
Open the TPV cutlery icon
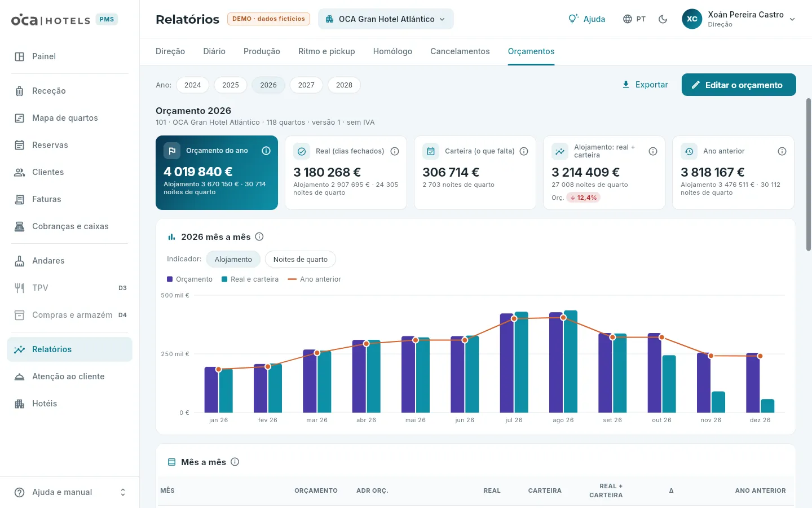19,288
